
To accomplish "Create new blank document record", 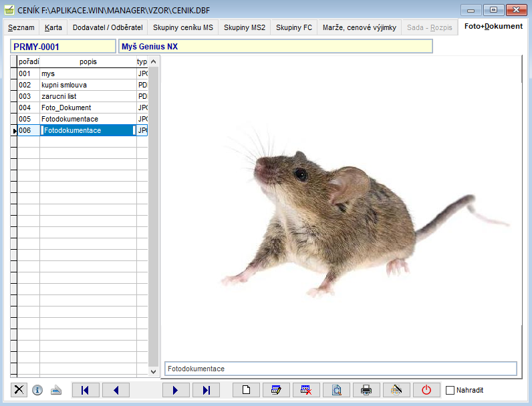I will 246,390.
